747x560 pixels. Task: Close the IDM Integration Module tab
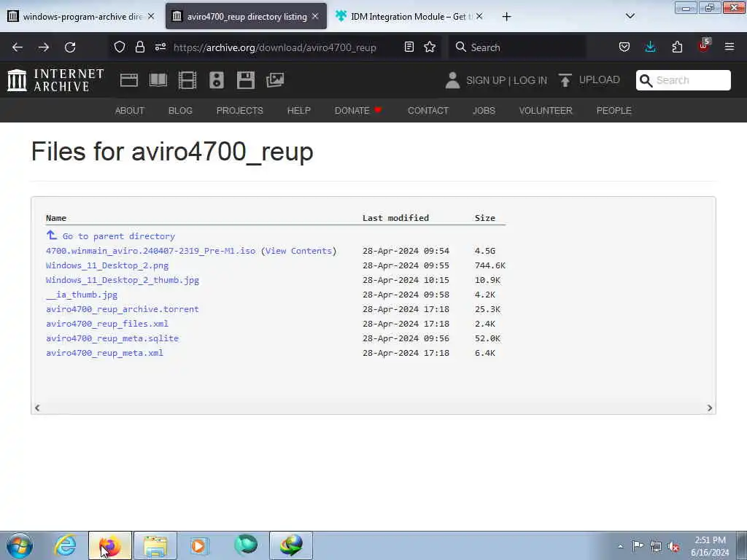pyautogui.click(x=479, y=16)
